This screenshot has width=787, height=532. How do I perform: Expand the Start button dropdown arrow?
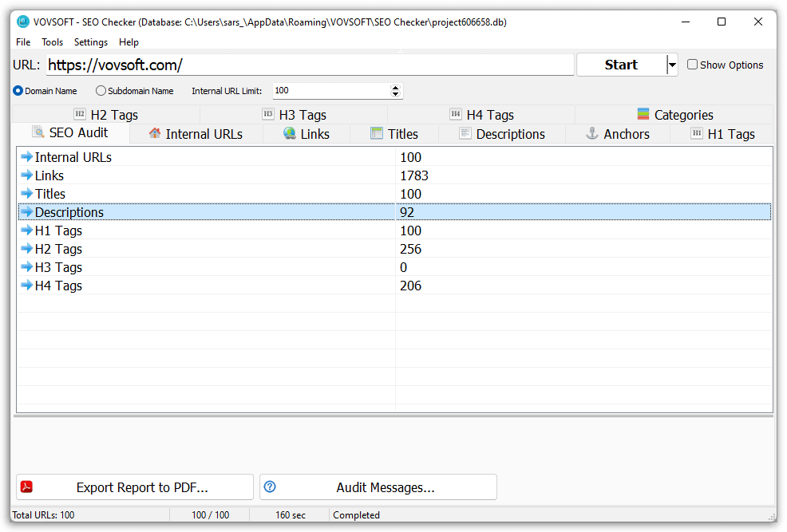672,65
